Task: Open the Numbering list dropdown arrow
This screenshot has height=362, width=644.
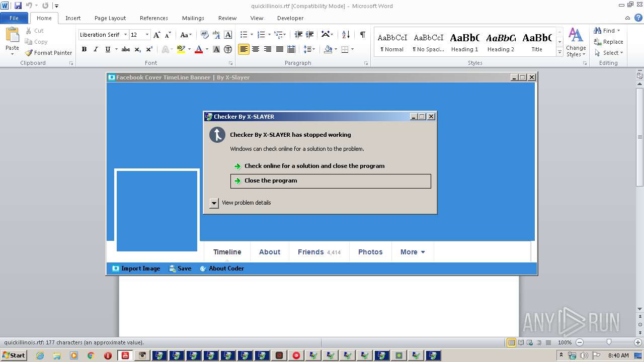Action: pyautogui.click(x=269, y=35)
